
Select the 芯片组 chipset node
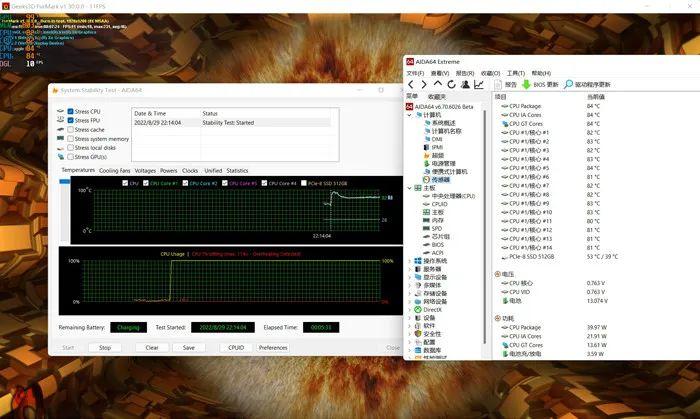pos(441,236)
